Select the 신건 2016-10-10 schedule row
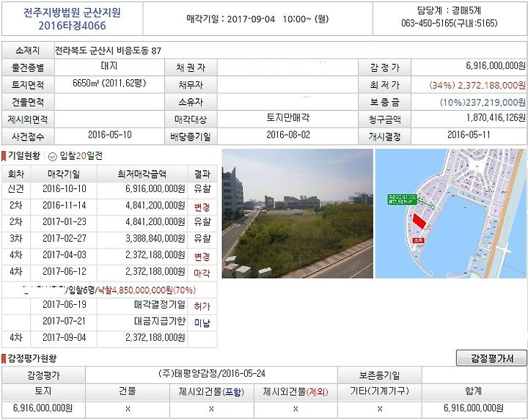 109,189
